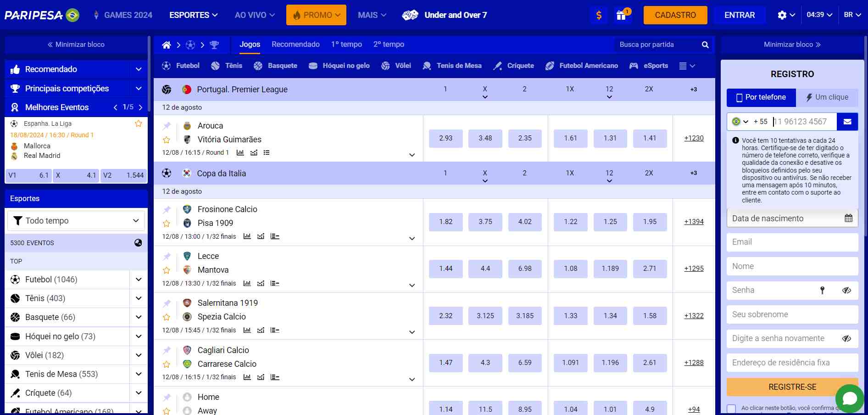Open the ESPORTES menu
The width and height of the screenshot is (868, 415).
[x=193, y=15]
